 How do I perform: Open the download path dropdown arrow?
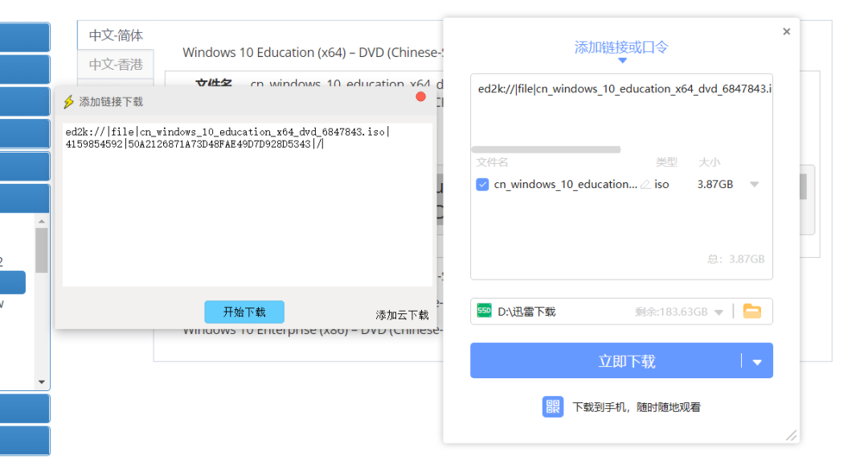click(719, 312)
